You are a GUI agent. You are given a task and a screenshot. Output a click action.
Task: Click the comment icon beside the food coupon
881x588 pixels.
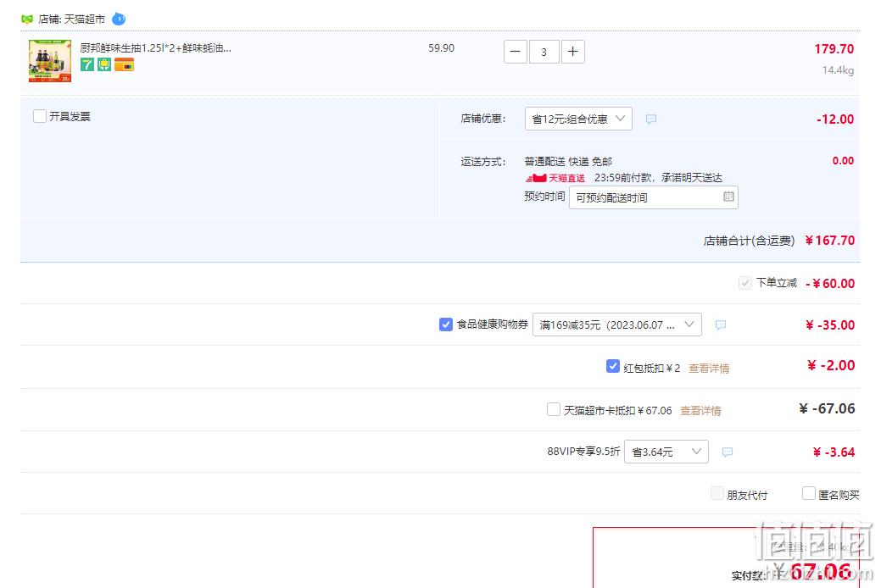[x=720, y=325]
